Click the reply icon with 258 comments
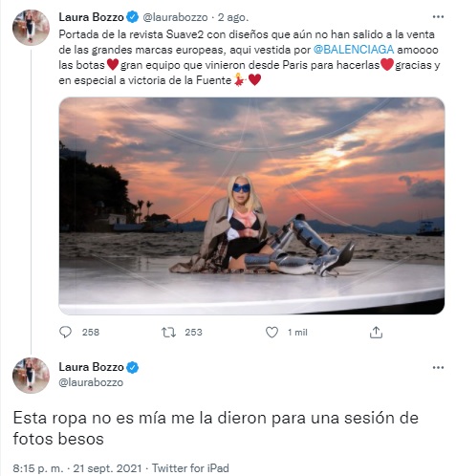Screen dimensions: 456x476 point(66,332)
